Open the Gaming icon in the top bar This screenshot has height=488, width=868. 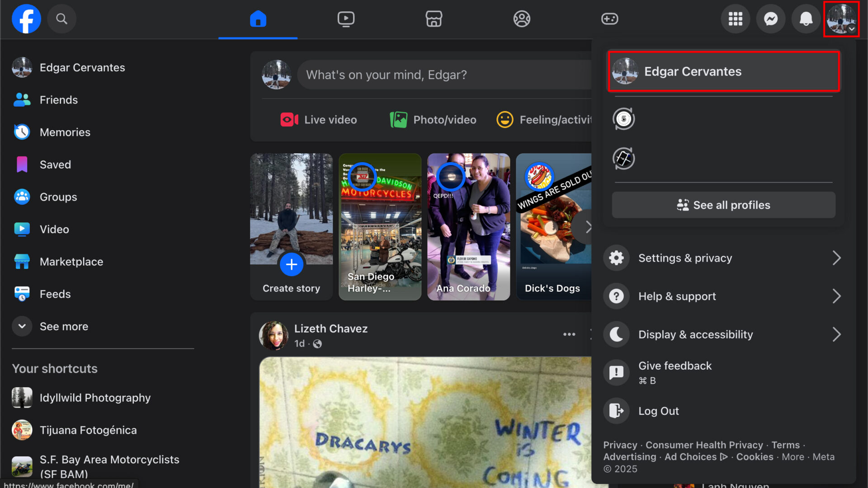pos(609,19)
